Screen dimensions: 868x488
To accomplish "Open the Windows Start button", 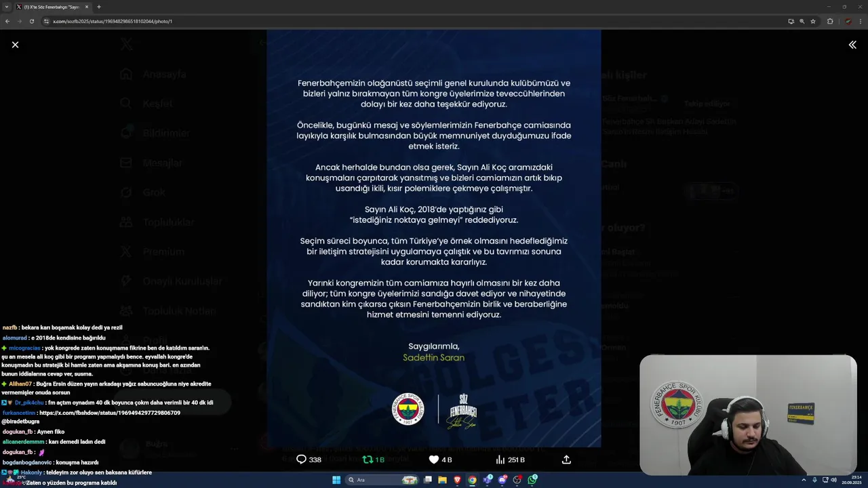I will 336,480.
